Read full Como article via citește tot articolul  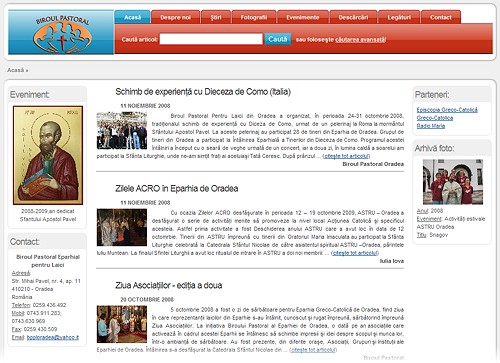(x=346, y=156)
